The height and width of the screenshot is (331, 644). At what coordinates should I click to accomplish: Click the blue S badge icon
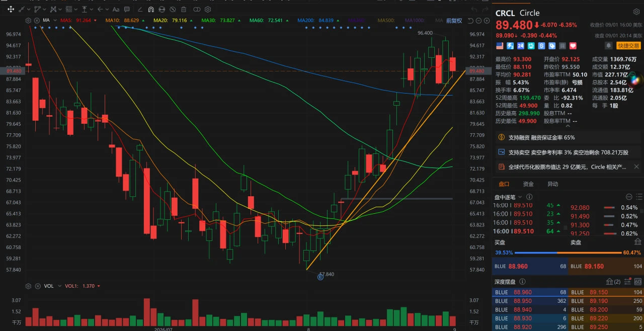pyautogui.click(x=542, y=46)
